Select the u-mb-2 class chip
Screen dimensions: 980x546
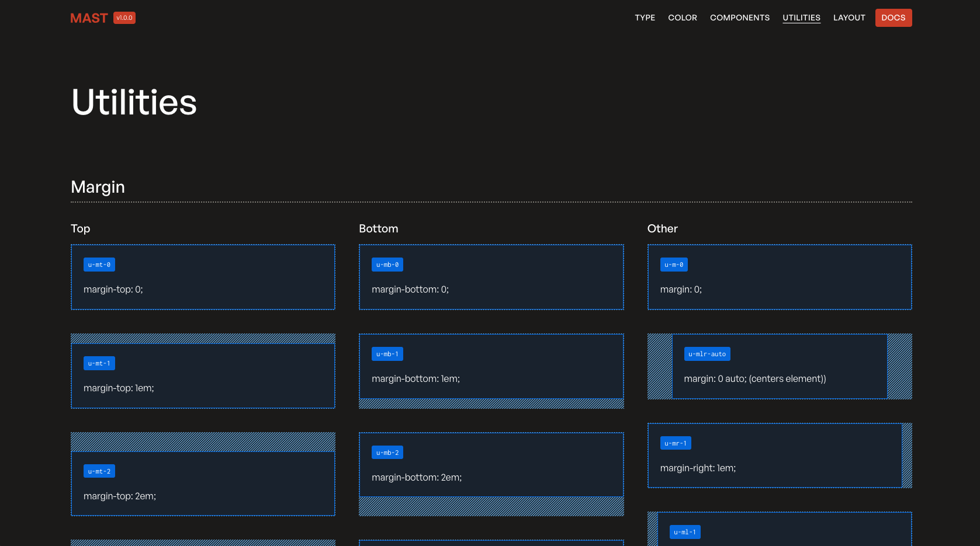click(x=387, y=452)
